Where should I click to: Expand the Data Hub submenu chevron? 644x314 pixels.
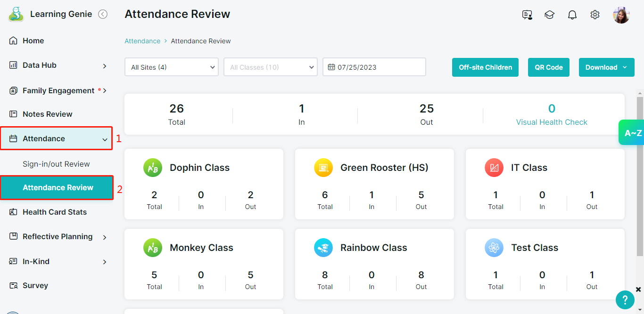(105, 66)
